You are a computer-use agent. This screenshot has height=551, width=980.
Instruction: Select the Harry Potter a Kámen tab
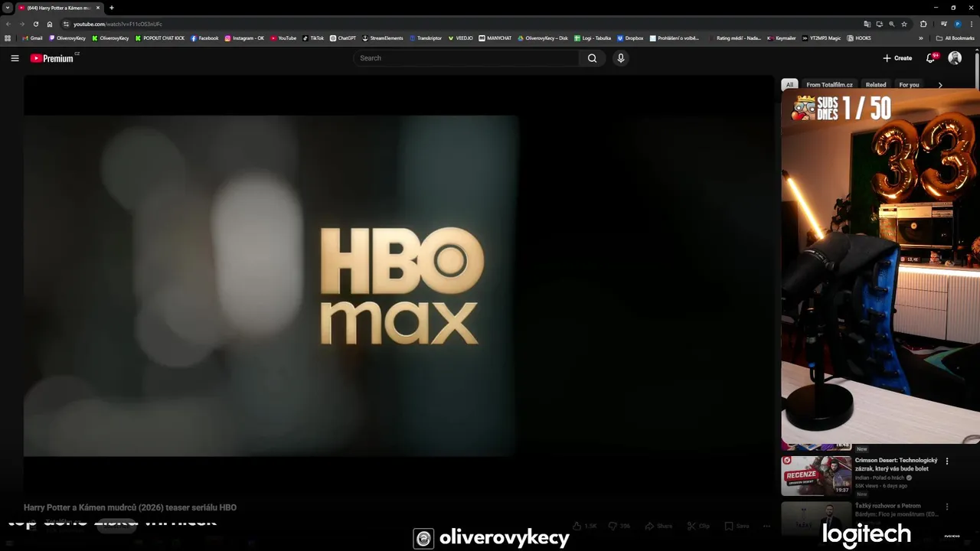coord(59,8)
